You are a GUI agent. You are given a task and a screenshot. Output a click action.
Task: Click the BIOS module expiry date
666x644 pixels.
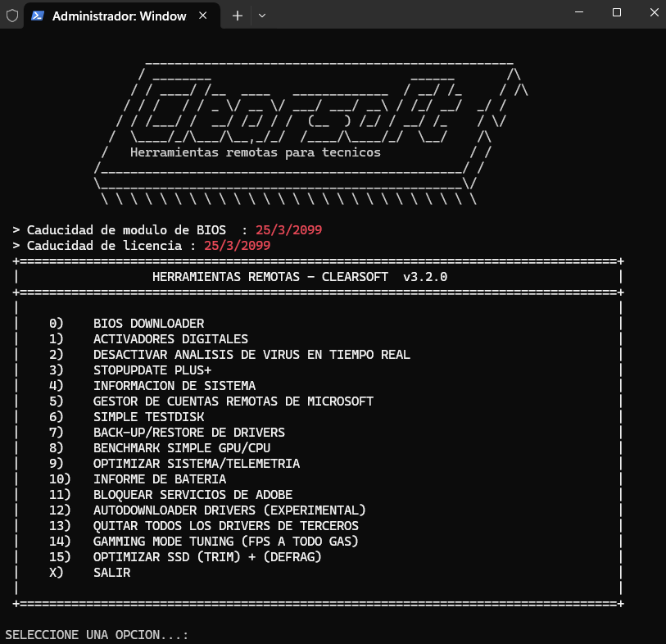tap(289, 229)
